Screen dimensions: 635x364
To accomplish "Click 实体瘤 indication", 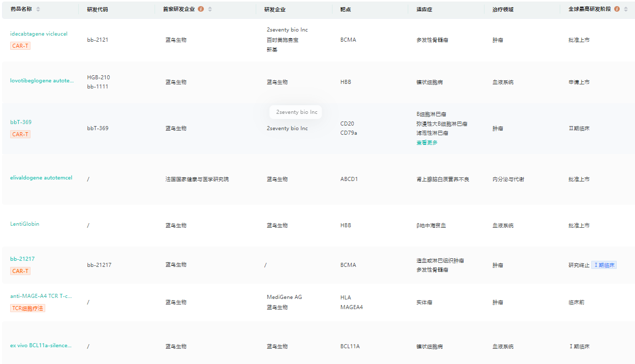I will point(424,302).
